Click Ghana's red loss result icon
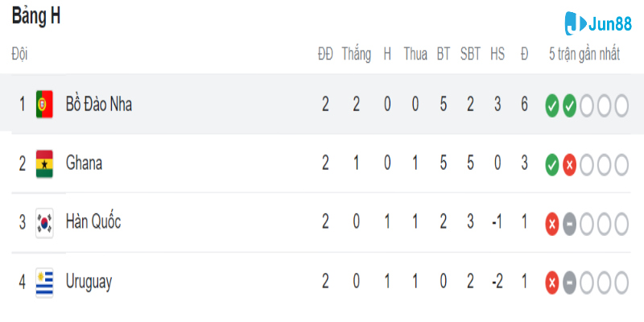Screen dimensions: 644x322 click(569, 164)
